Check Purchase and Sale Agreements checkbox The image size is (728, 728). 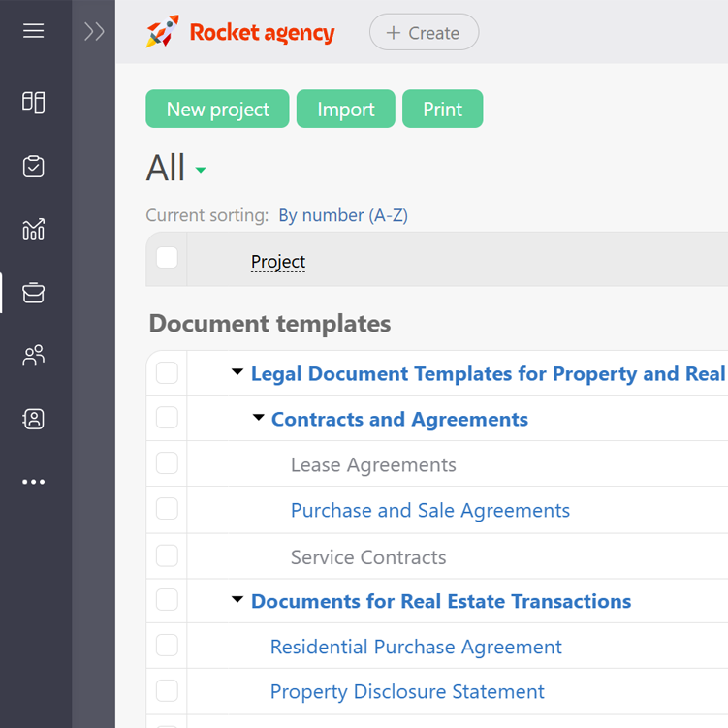167,509
